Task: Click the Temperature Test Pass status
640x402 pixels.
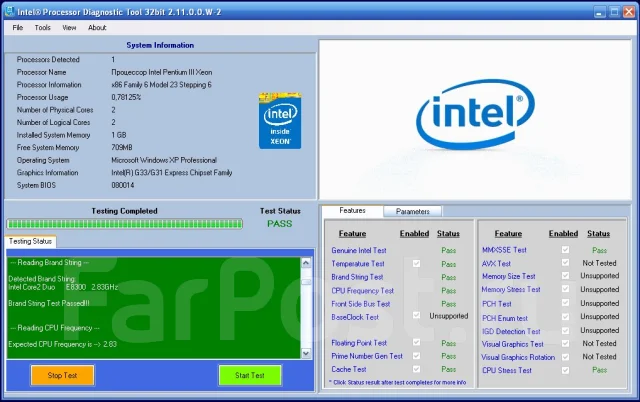Action: (x=449, y=264)
